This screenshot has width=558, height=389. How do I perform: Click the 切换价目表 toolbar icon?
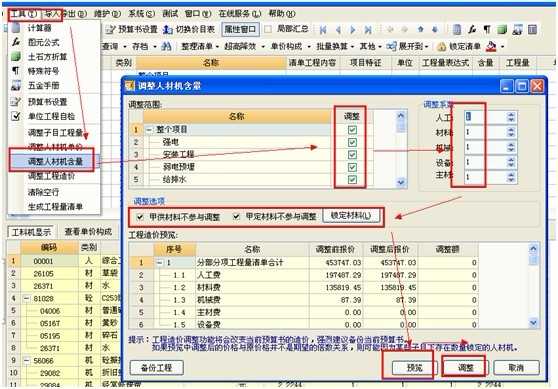[x=168, y=29]
